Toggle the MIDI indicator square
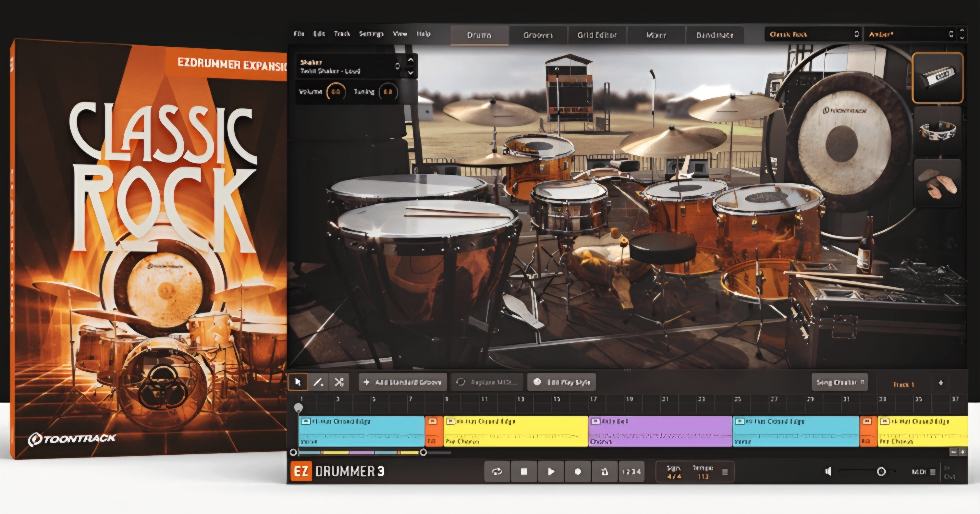The width and height of the screenshot is (980, 514). (932, 472)
